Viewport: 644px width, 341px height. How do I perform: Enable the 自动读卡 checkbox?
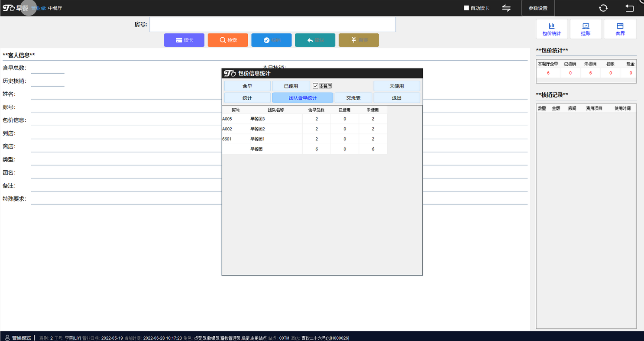coord(466,8)
